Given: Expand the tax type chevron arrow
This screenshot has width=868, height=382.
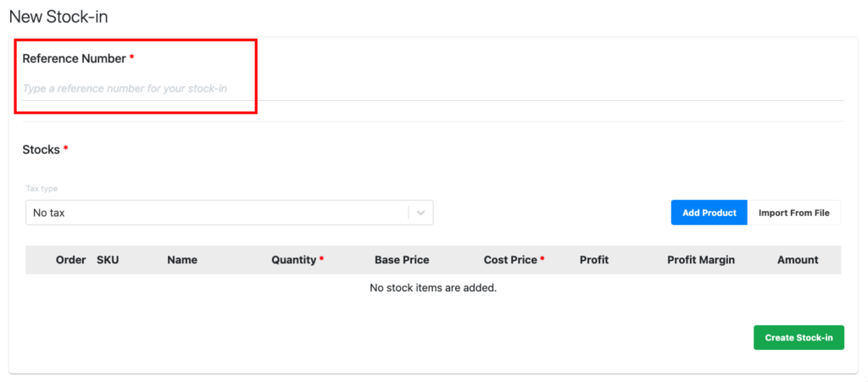Looking at the screenshot, I should tap(421, 213).
